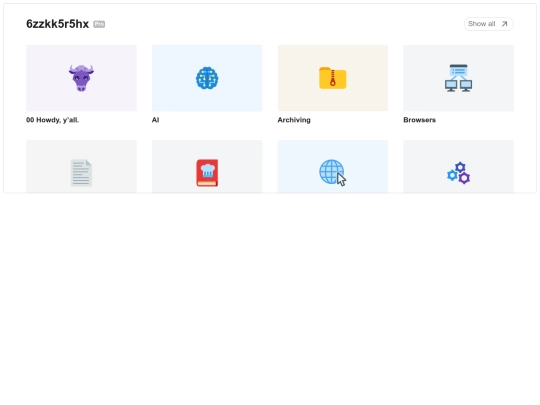Open the purple bull Howdy collection icon

81,78
